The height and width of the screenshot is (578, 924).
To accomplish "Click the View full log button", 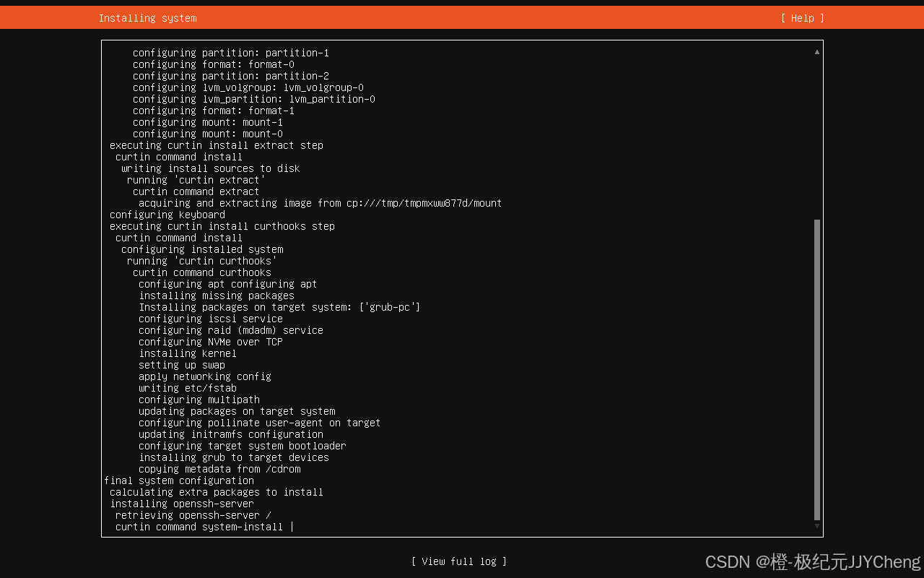I will 459,561.
